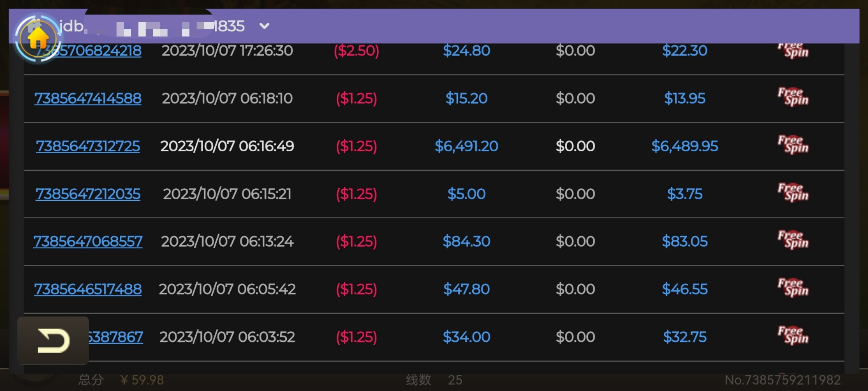Click Free Spin icon for $84.30 row
The image size is (868, 391).
(x=793, y=240)
